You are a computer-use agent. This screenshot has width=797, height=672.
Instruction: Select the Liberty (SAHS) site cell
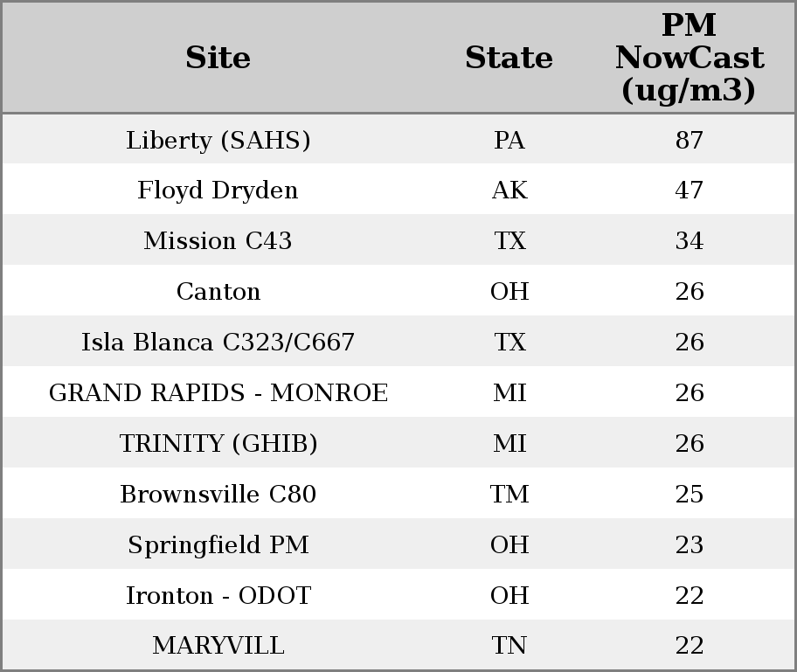(218, 140)
